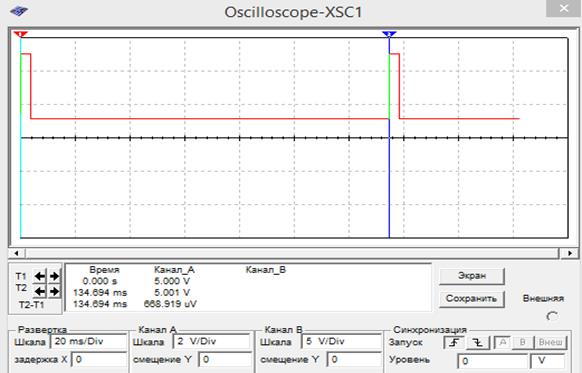
Task: Select falling edge trigger button
Action: (x=478, y=342)
